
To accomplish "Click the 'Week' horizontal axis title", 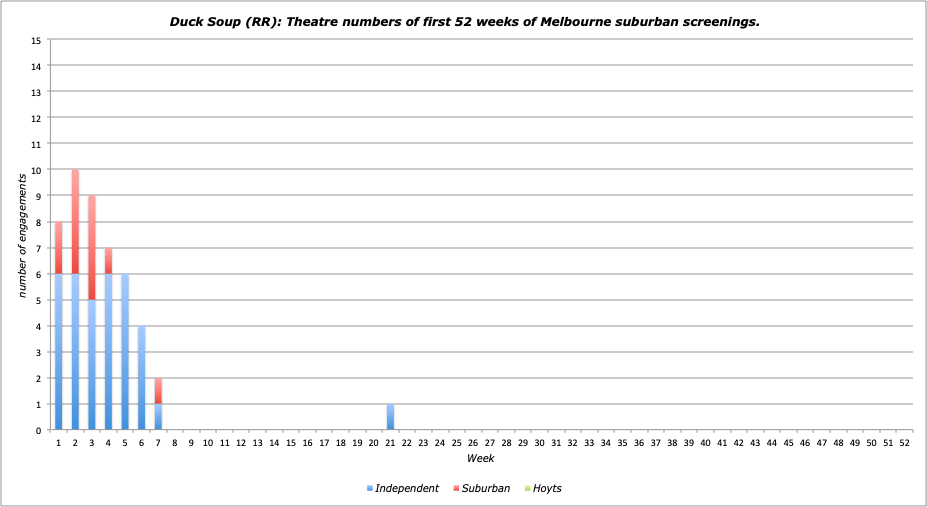I will (479, 458).
